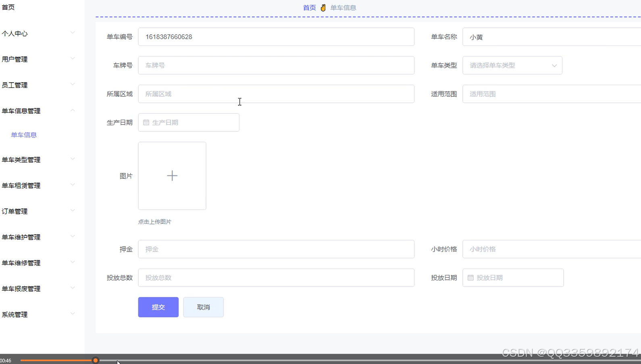Select 单车信息 submenu item
Viewport: 641px width, 364px height.
(x=24, y=135)
